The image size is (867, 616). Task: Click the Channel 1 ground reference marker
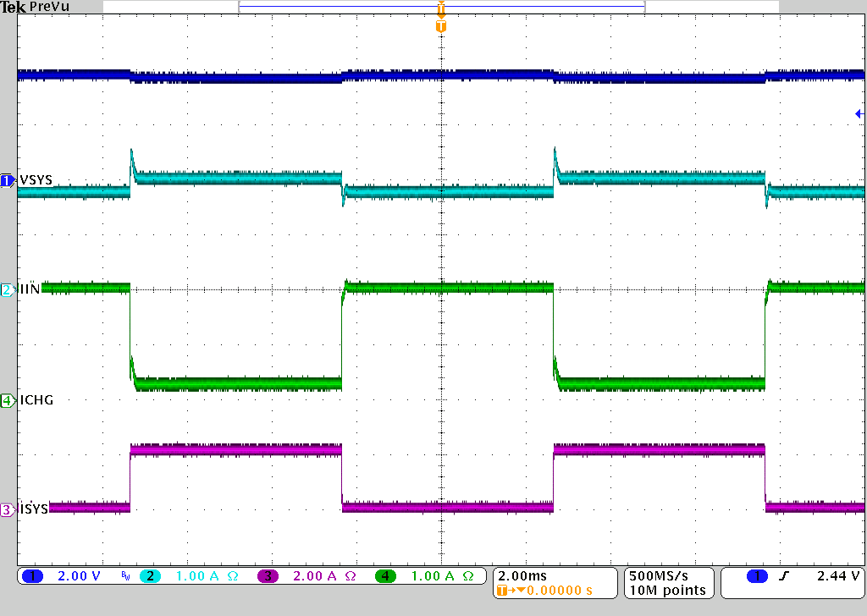(x=7, y=180)
